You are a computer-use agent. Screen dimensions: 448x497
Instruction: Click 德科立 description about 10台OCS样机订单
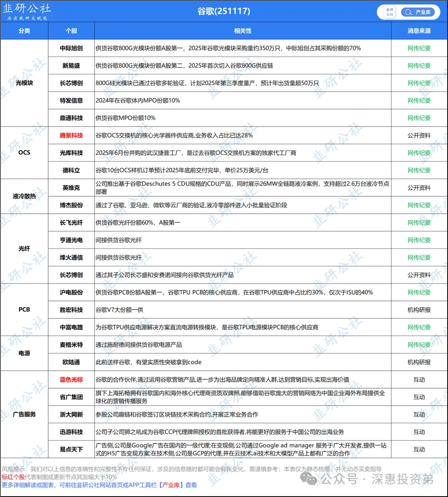pyautogui.click(x=182, y=170)
